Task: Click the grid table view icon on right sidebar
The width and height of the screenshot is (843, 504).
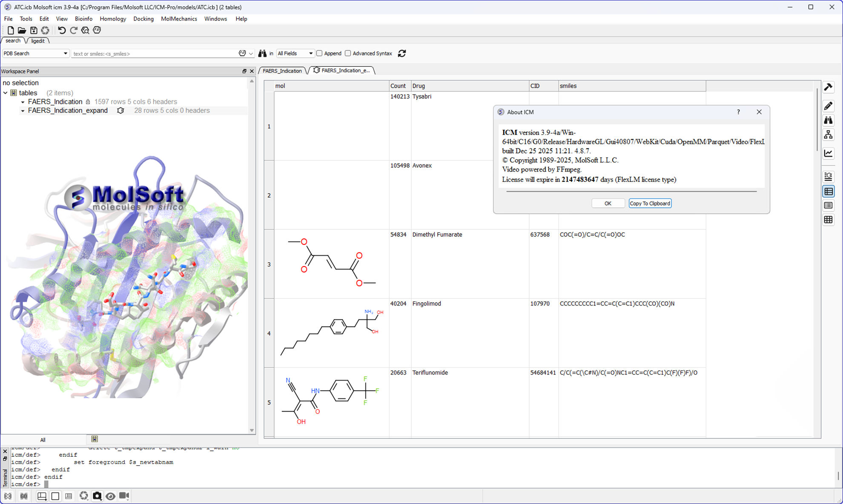Action: coord(829,220)
